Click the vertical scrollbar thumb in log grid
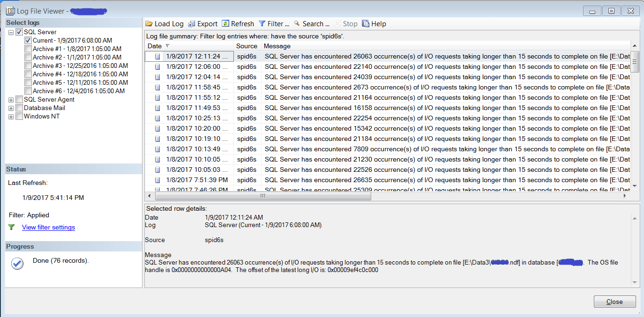 635,61
